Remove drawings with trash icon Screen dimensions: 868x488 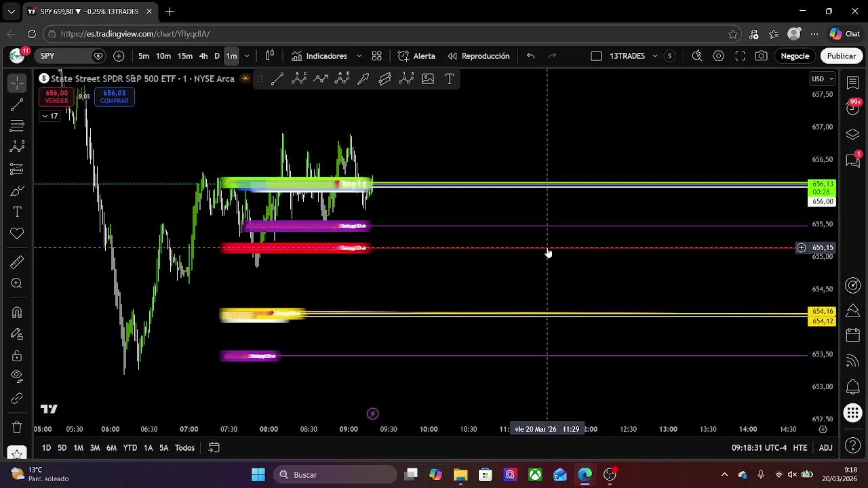(17, 427)
